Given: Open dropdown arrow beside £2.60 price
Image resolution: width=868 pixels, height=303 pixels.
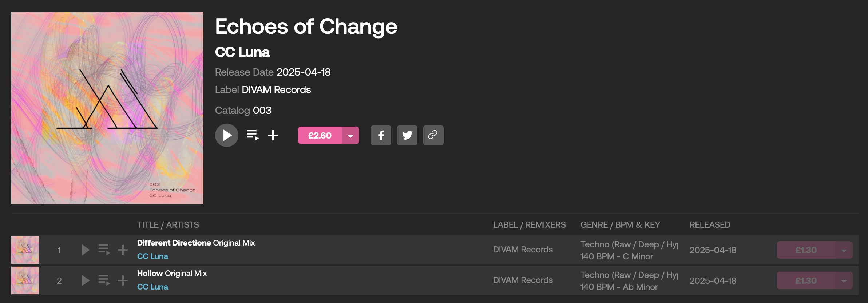Looking at the screenshot, I should click(x=350, y=135).
